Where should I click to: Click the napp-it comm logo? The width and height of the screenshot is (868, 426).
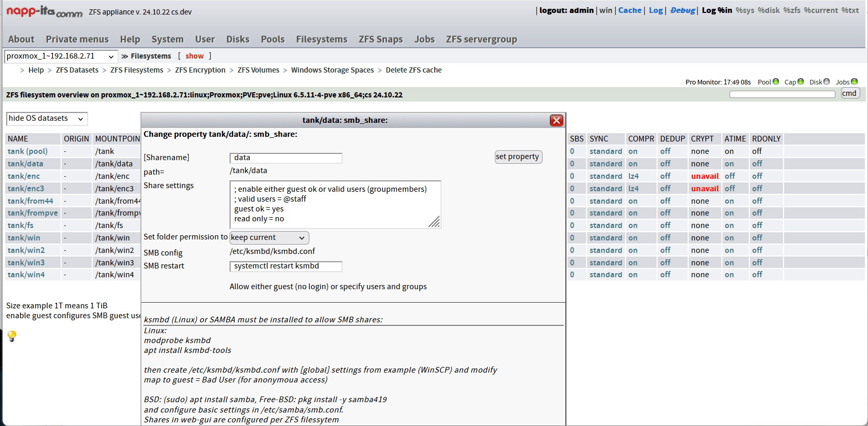click(44, 11)
